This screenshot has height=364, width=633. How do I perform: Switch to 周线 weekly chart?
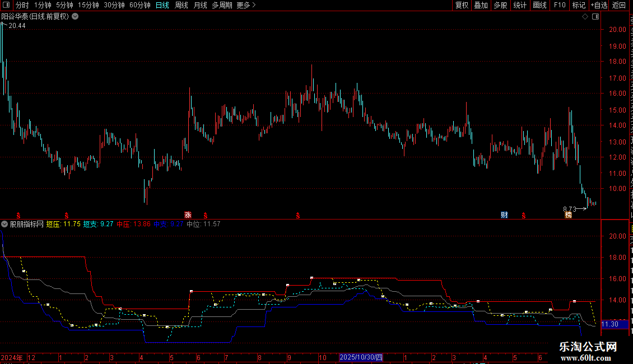(x=181, y=5)
